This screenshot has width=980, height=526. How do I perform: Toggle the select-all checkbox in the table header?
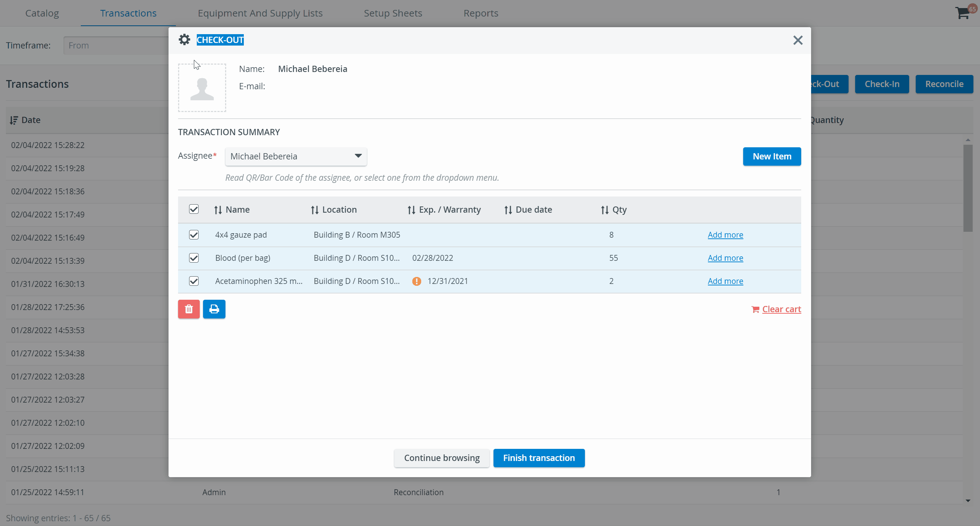(x=194, y=209)
